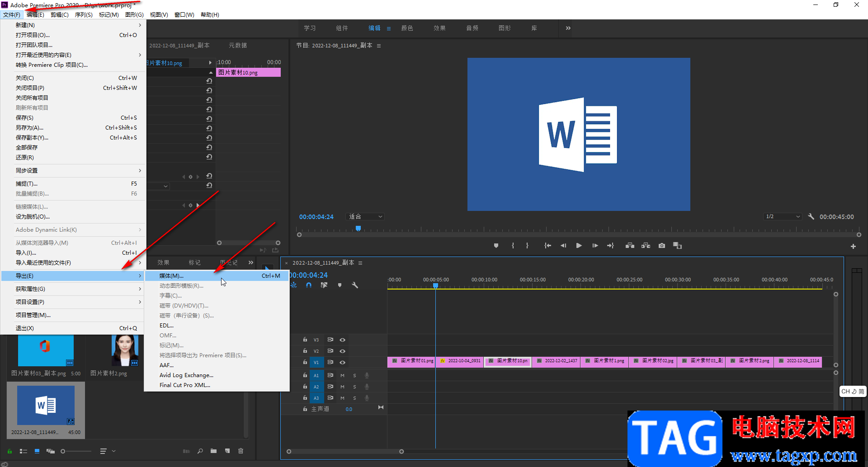Select clip 图片素材01.png on V1
The width and height of the screenshot is (868, 467).
click(411, 362)
